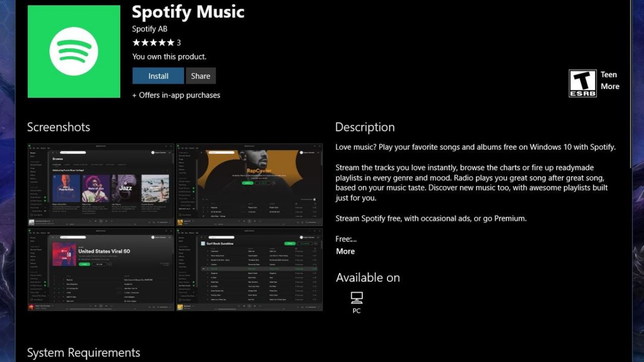
Task: Open the Browse page screenshot
Action: [100, 184]
